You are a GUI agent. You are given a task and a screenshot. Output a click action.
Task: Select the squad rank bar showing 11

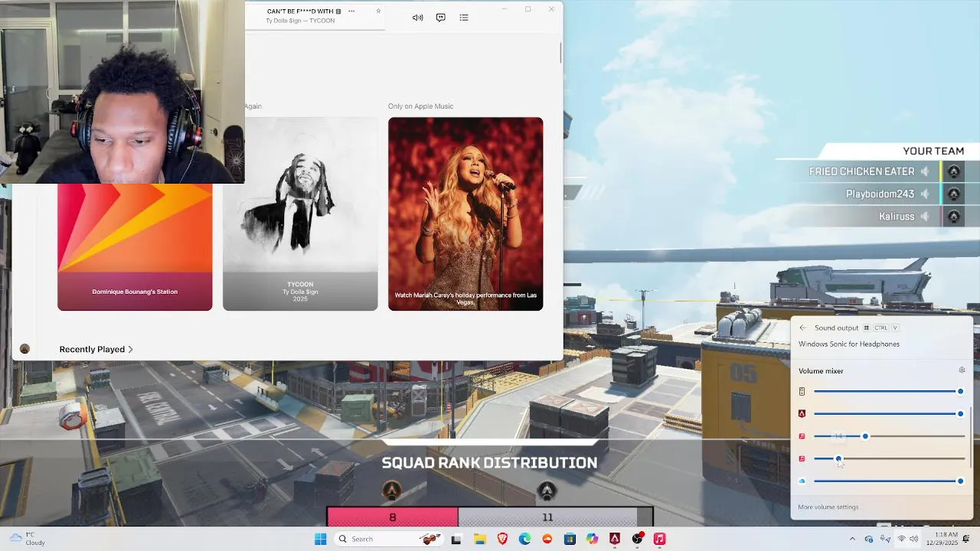[x=547, y=517]
